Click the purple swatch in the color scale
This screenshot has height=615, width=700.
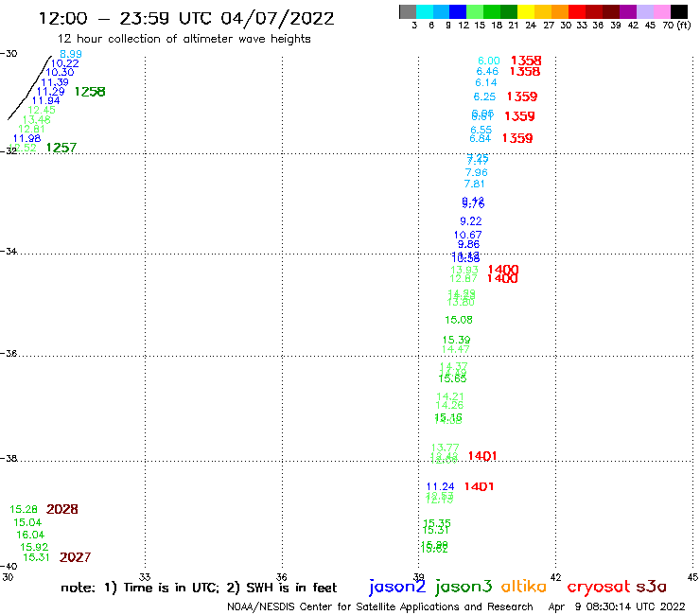(628, 11)
